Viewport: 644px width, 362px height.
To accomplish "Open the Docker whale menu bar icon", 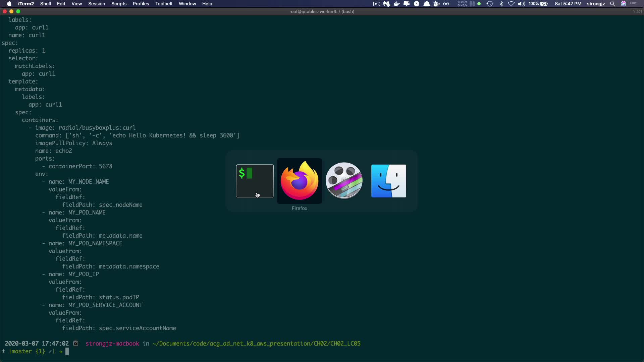I will coord(396,4).
